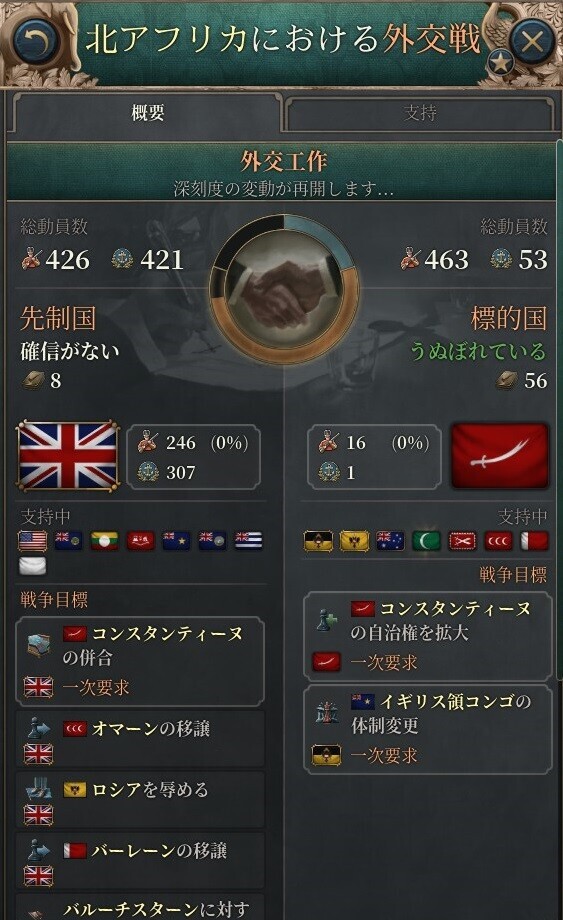Click イギリス領コンゴの体制変更 war goal
The height and width of the screenshot is (920, 563).
428,729
